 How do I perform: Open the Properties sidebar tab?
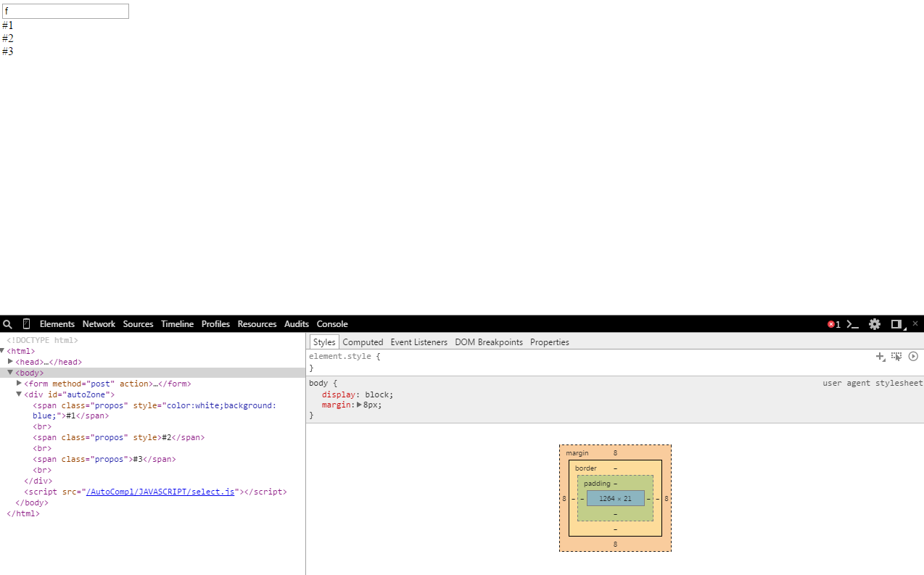coord(550,342)
